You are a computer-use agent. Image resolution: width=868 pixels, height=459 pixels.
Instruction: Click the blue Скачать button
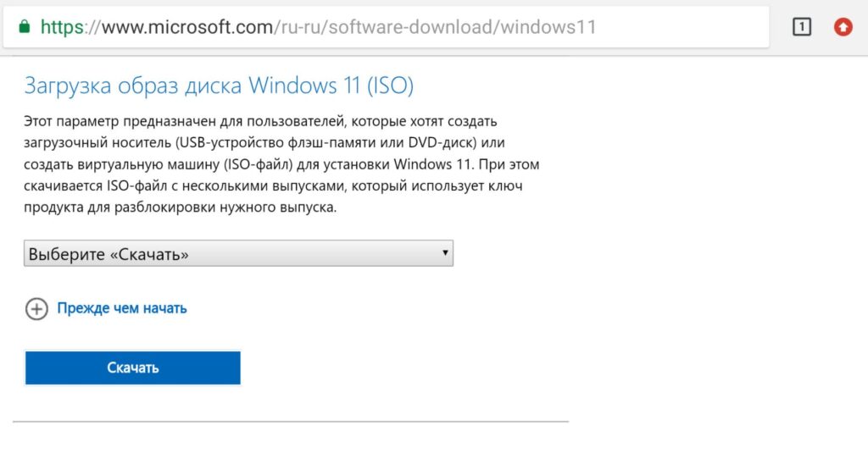point(133,368)
